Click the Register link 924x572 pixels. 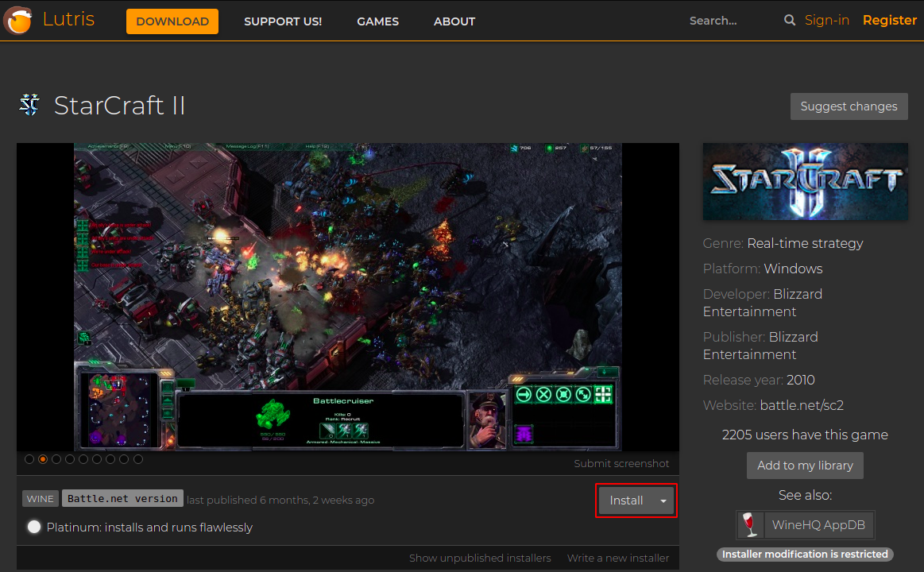click(x=889, y=21)
